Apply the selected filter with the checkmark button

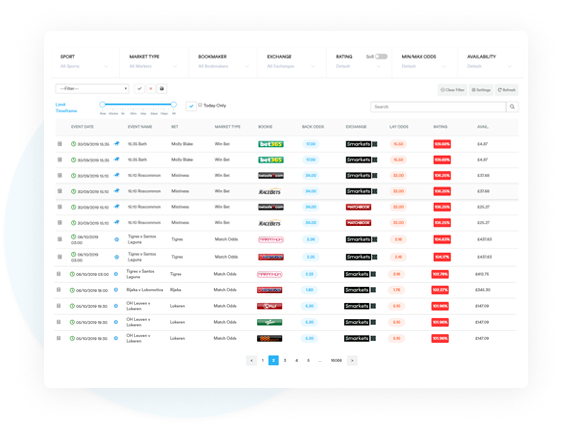tap(139, 89)
